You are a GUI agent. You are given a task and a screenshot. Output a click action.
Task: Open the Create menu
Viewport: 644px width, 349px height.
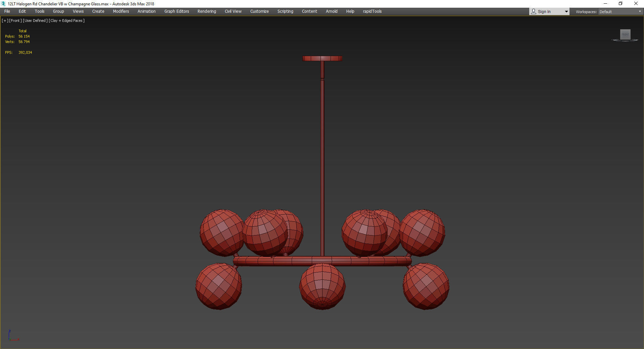click(x=98, y=11)
